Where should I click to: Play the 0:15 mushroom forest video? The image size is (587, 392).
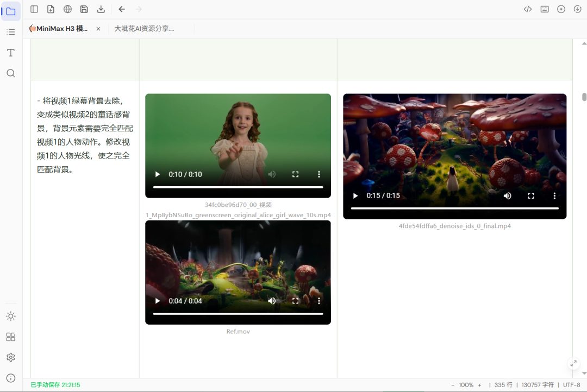[x=355, y=196]
